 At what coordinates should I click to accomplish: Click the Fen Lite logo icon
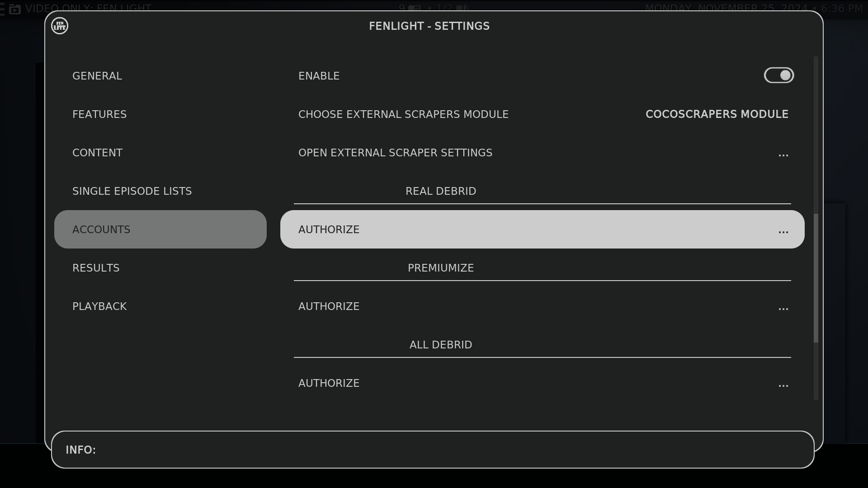(60, 26)
